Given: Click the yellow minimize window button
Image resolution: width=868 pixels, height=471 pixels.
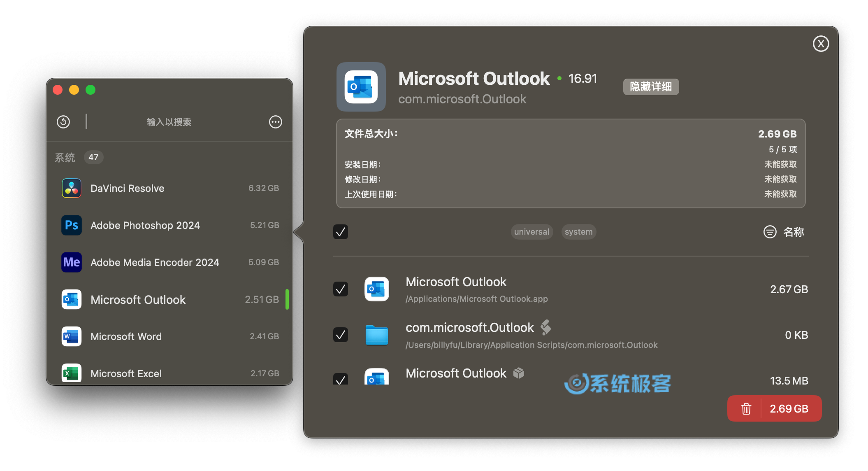Looking at the screenshot, I should pyautogui.click(x=74, y=90).
